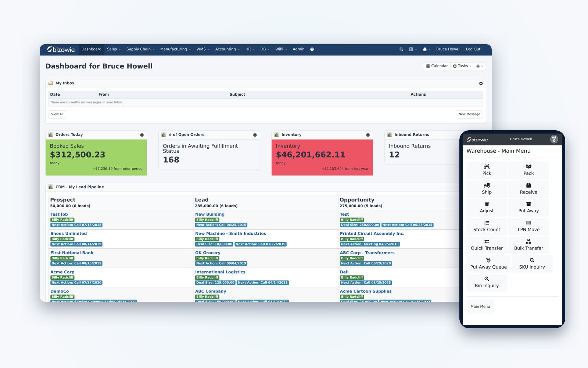Image resolution: width=588 pixels, height=368 pixels.
Task: Tap the Bulk Transfer icon
Action: (x=528, y=242)
